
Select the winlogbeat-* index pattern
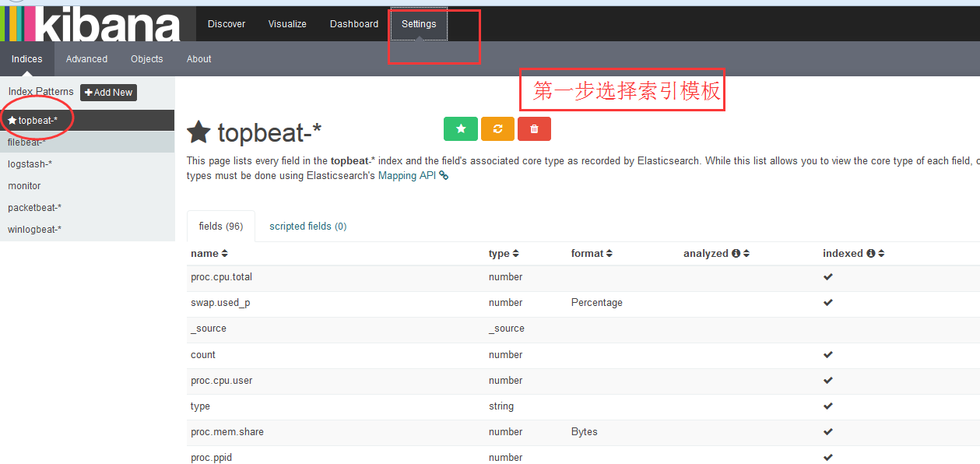click(x=87, y=230)
